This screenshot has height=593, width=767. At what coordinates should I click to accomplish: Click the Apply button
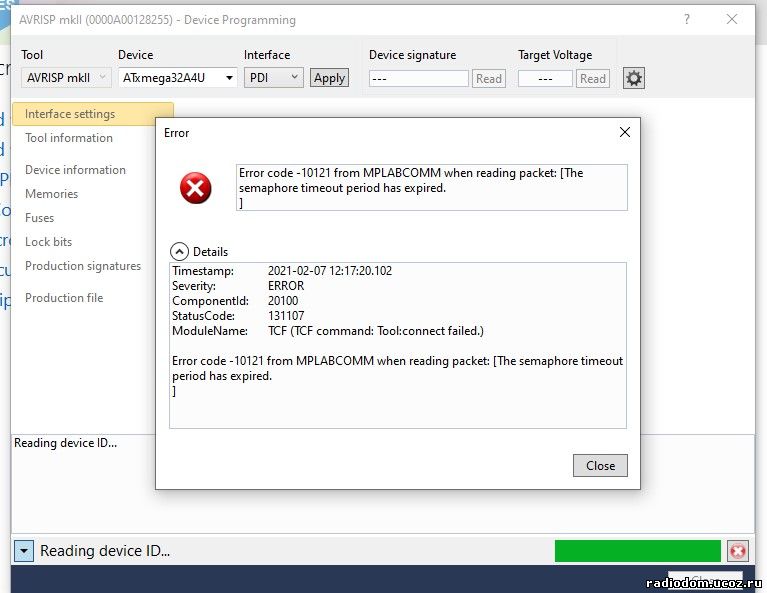[329, 78]
